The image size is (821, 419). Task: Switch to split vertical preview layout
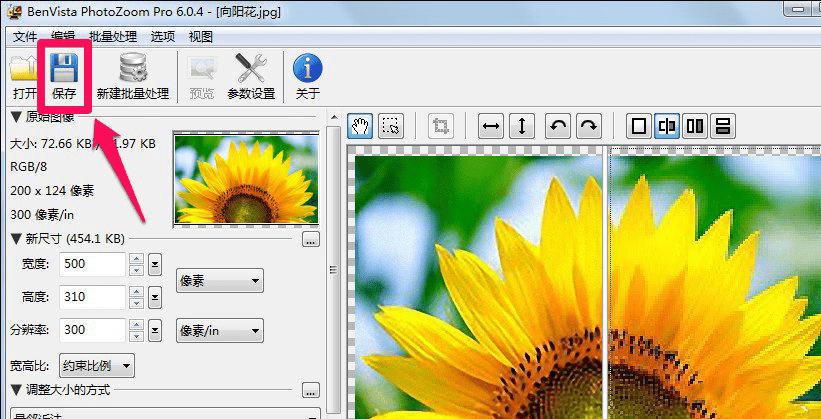[667, 127]
